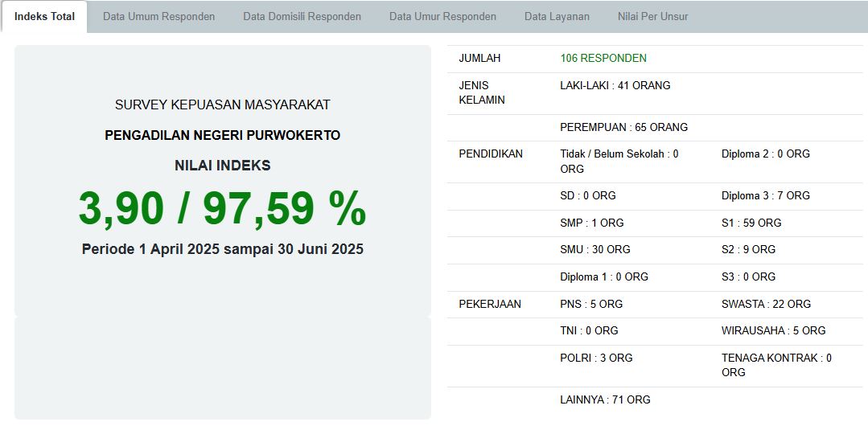
Task: Click the Diploma 3 : 7 ORG entry
Action: point(765,195)
